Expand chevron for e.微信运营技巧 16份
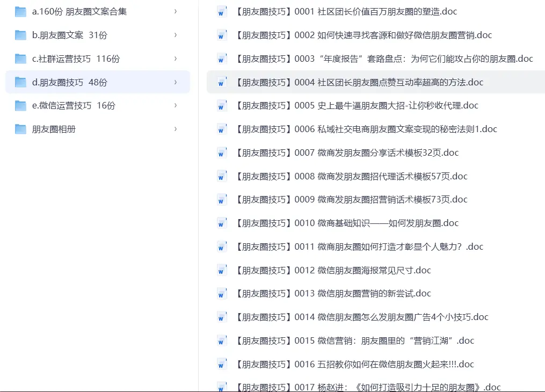This screenshot has width=545, height=392. (176, 105)
